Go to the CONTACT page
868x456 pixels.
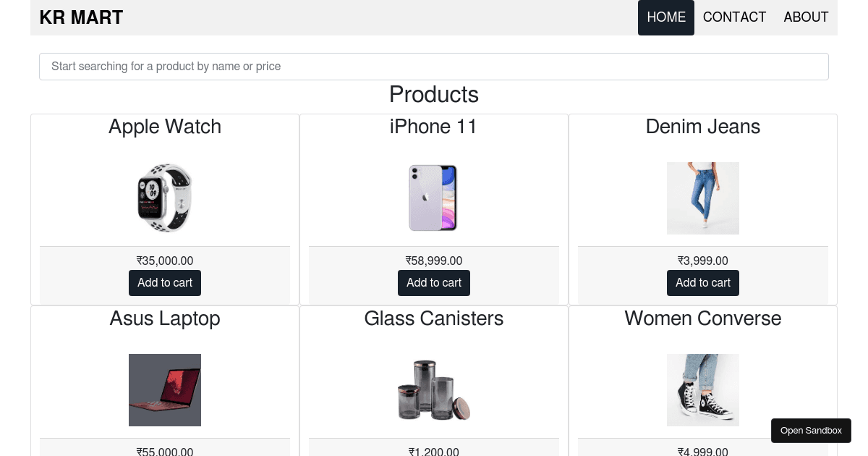[x=734, y=17]
